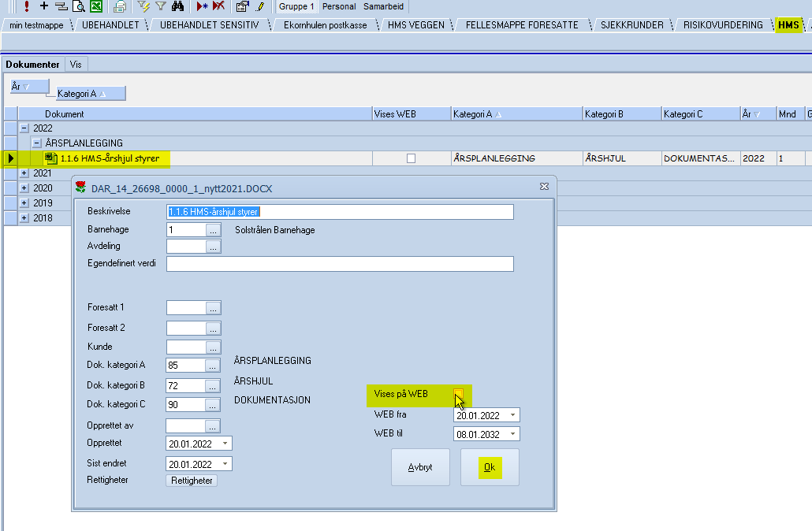
Task: Open the RISIKOVURDERING tab
Action: point(723,25)
